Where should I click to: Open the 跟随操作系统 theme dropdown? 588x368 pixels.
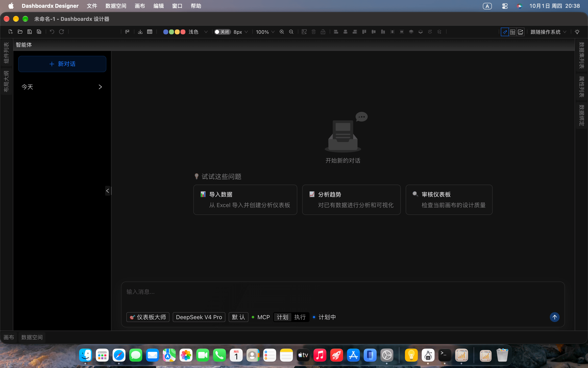point(548,32)
